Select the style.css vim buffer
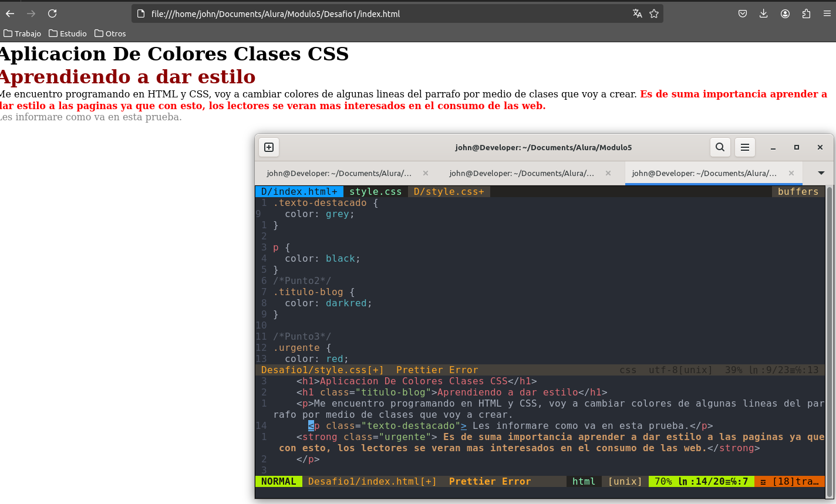The image size is (836, 504). [376, 192]
